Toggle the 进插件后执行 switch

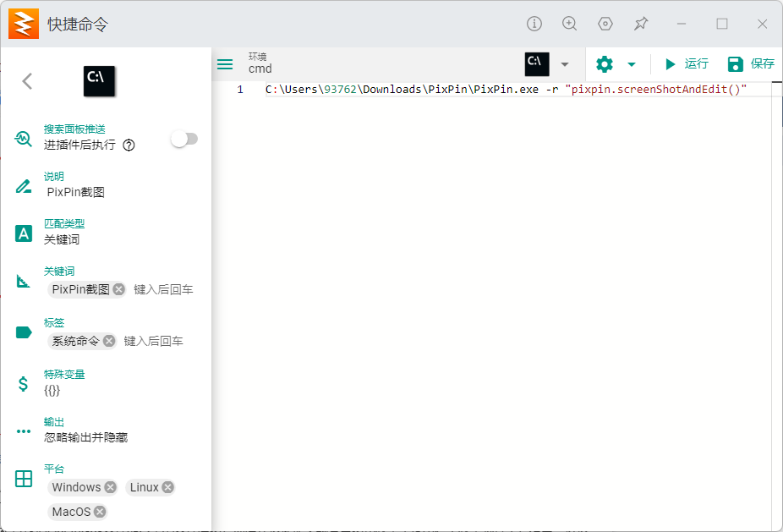pos(184,139)
